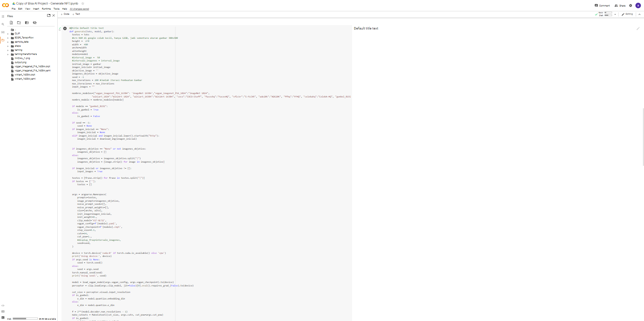Screen dimensions: 644x321
Task: Click the 'height = 270' code line
Action: [81, 41]
